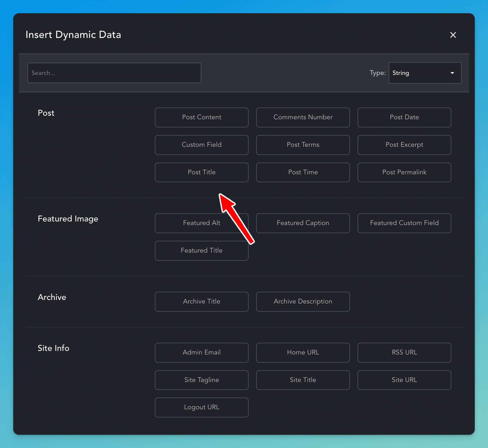Select Post Title dynamic data
The width and height of the screenshot is (488, 448).
point(201,172)
